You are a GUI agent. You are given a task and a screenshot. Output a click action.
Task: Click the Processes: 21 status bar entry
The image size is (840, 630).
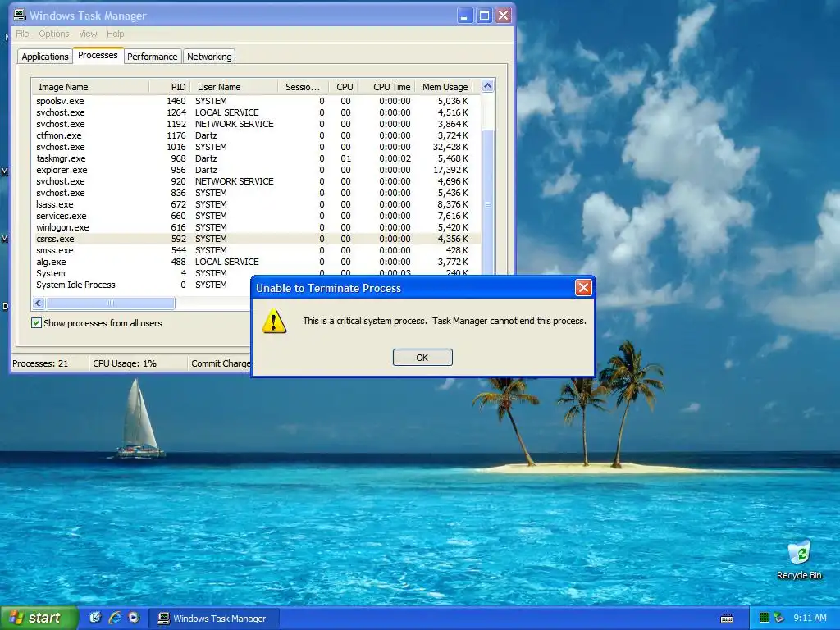point(40,363)
